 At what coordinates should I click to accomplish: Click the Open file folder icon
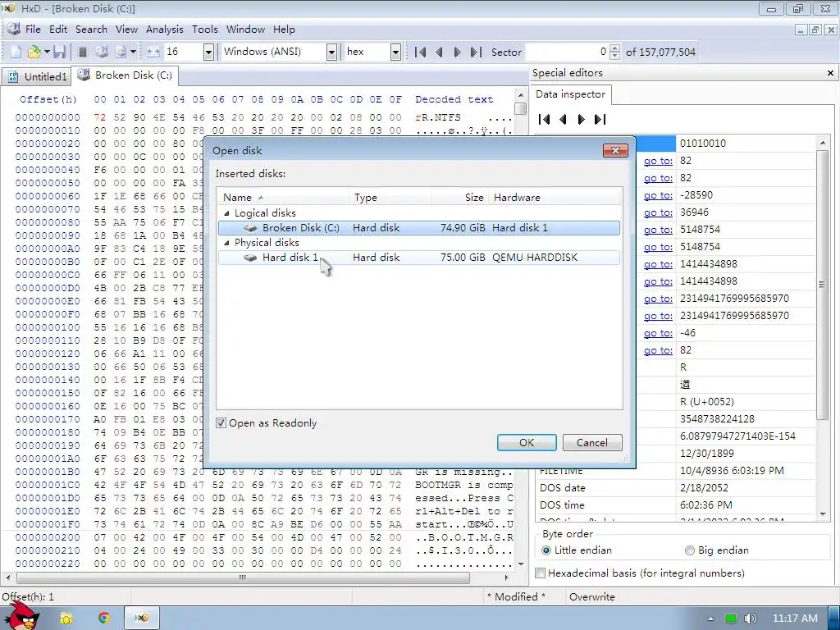[x=34, y=52]
